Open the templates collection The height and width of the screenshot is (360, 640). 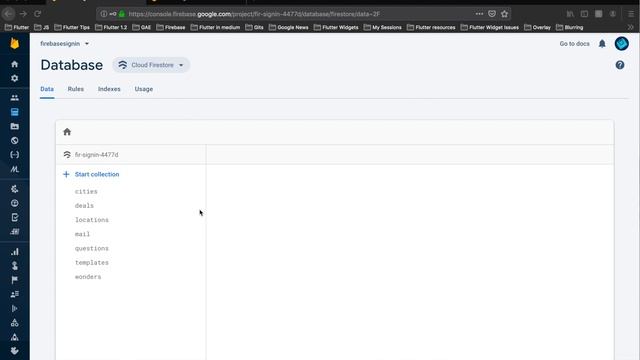(x=92, y=263)
